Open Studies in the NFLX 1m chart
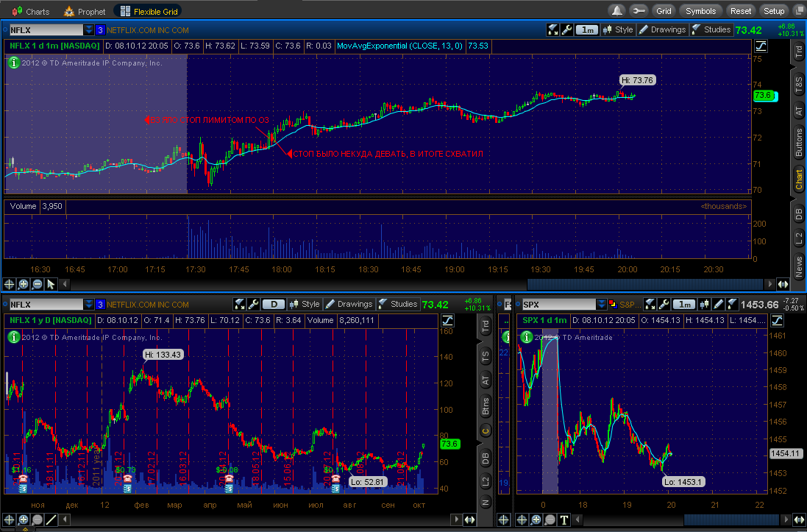Viewport: 807px width, 532px height. click(x=711, y=30)
